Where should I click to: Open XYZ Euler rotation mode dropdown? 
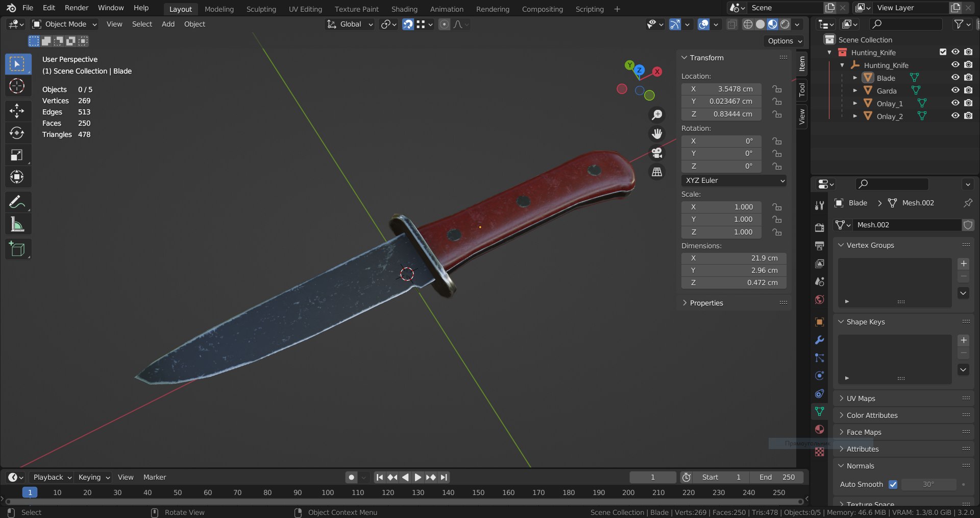click(x=734, y=180)
